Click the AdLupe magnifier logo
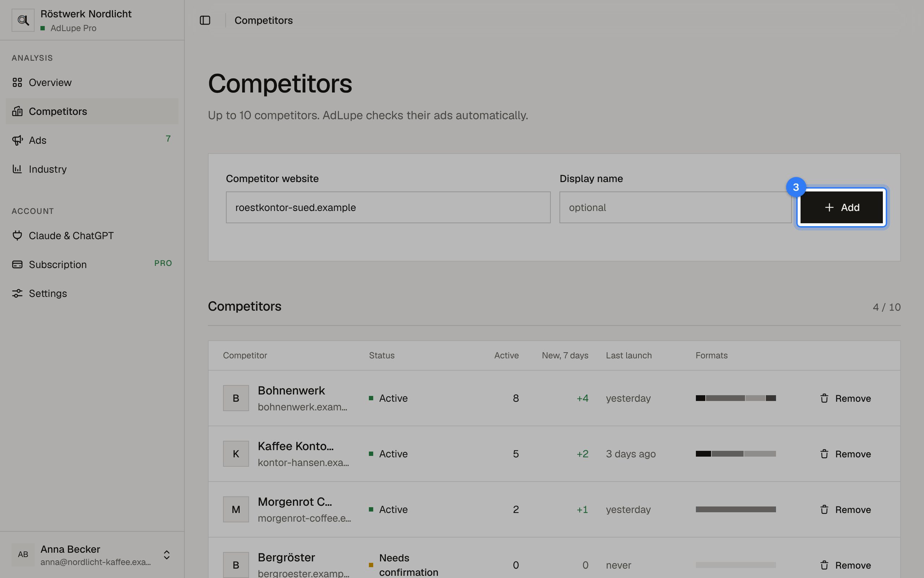Viewport: 924px width, 578px height. coord(23,20)
